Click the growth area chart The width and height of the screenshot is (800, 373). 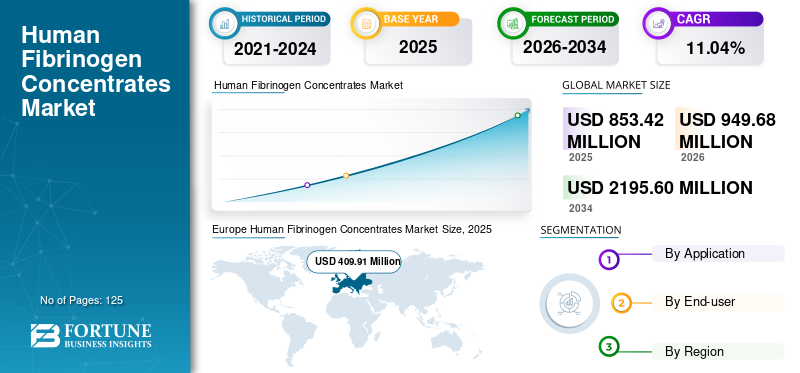[x=371, y=155]
